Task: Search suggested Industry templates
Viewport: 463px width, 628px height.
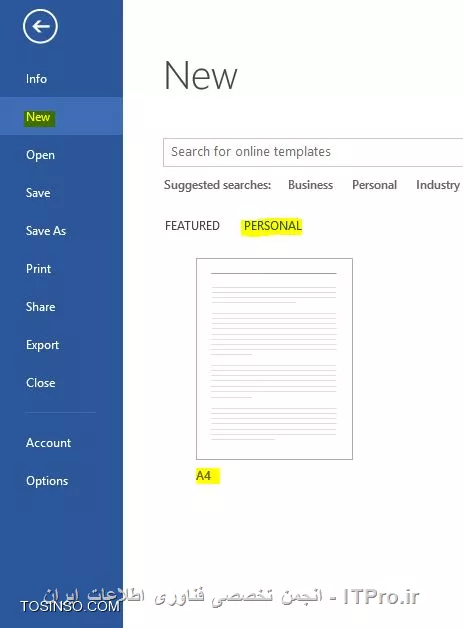Action: click(438, 185)
